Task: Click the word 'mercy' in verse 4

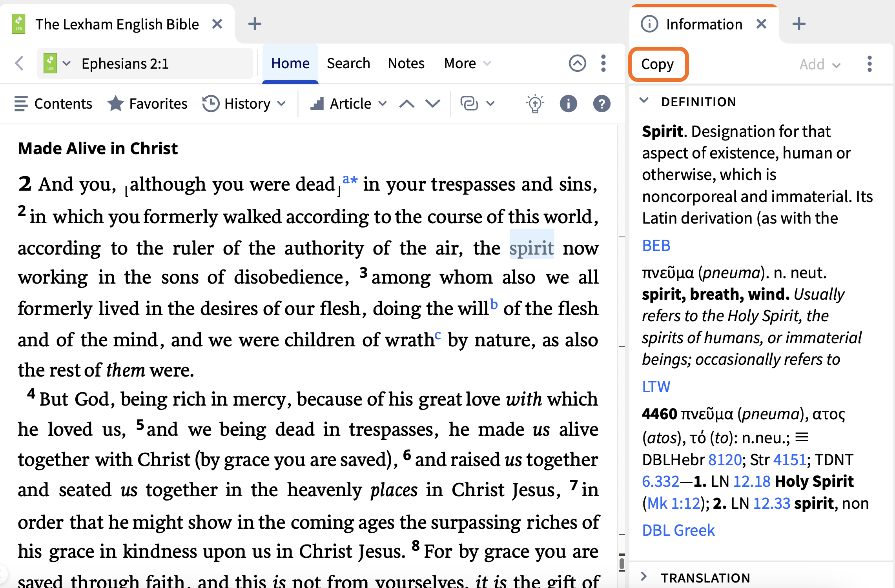Action: pos(262,399)
